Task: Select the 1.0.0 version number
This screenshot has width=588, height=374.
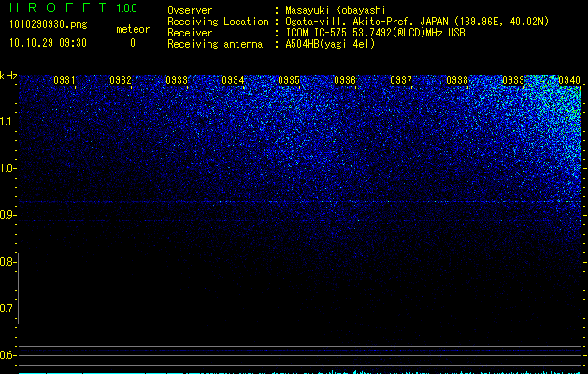Action: tap(126, 8)
